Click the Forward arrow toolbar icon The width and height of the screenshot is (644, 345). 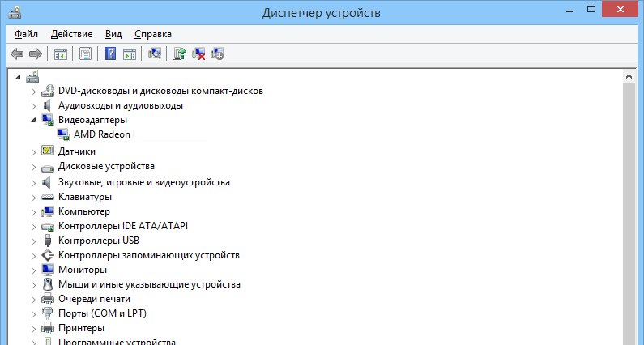point(36,53)
